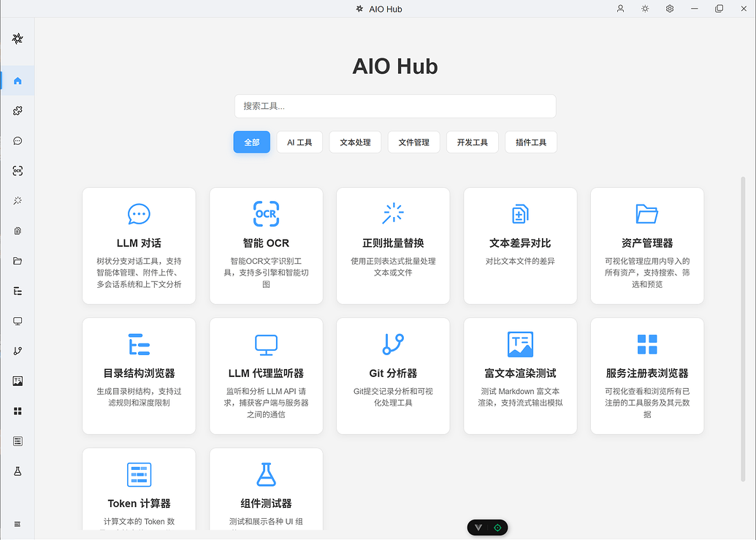756x540 pixels.
Task: Click the 服务注册表浏览器 grid icon
Action: (x=647, y=344)
